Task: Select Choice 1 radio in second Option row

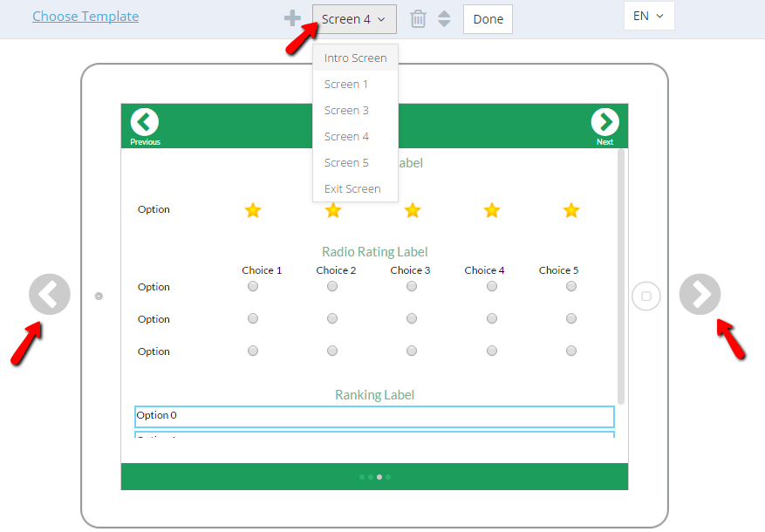Action: (253, 318)
